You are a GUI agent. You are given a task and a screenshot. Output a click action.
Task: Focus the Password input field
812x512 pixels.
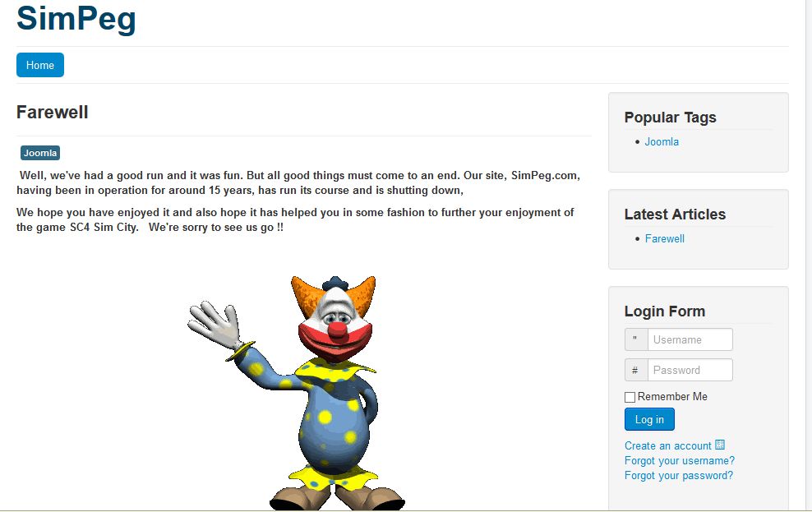point(690,370)
